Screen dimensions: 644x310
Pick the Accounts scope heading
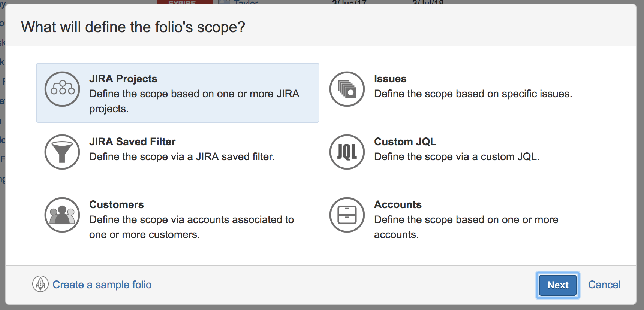point(398,204)
